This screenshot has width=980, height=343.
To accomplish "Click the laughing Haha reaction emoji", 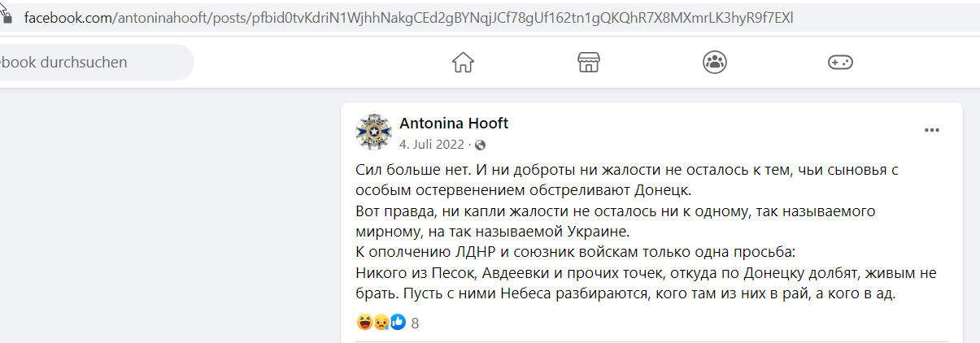I will pos(364,323).
